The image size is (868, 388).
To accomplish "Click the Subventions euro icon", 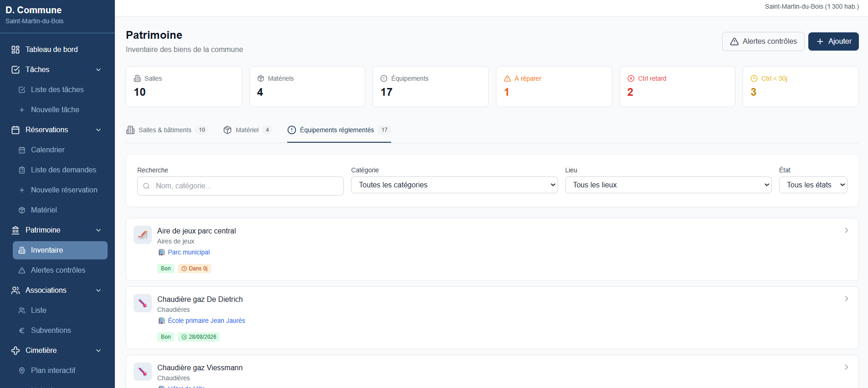I will (22, 331).
